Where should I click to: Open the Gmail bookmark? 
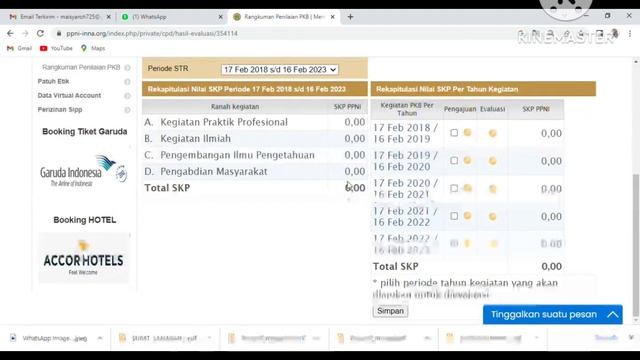tap(20, 48)
